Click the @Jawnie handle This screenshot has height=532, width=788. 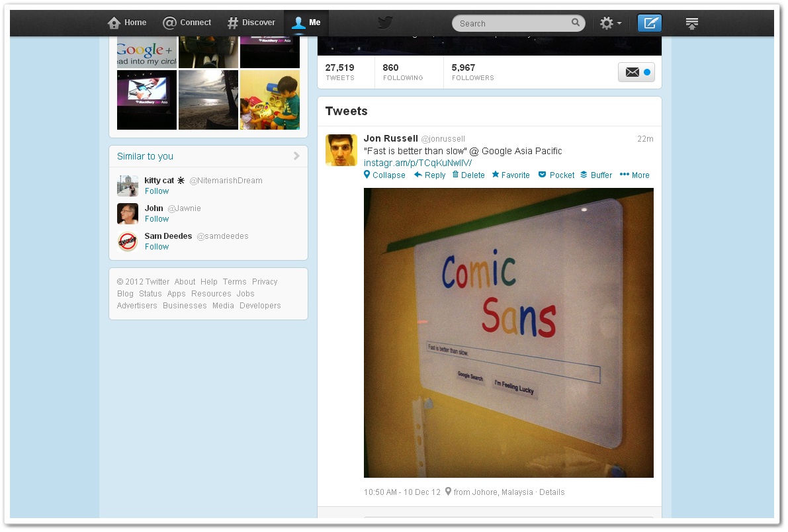(185, 208)
